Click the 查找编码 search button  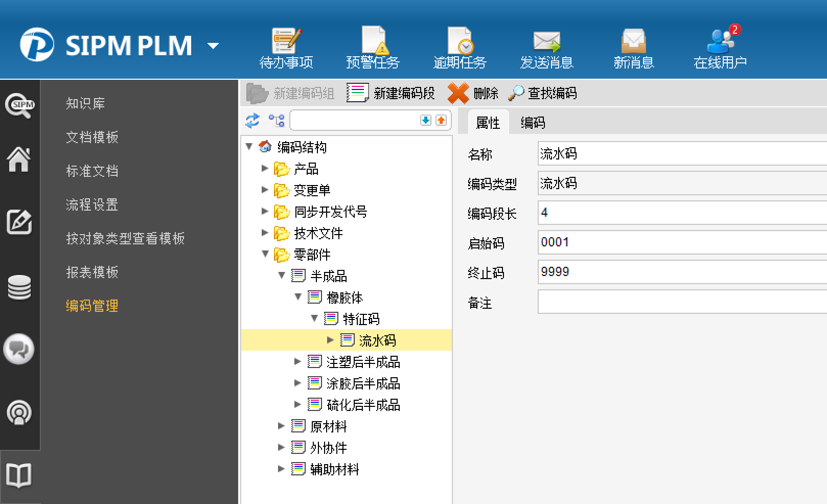tap(543, 93)
